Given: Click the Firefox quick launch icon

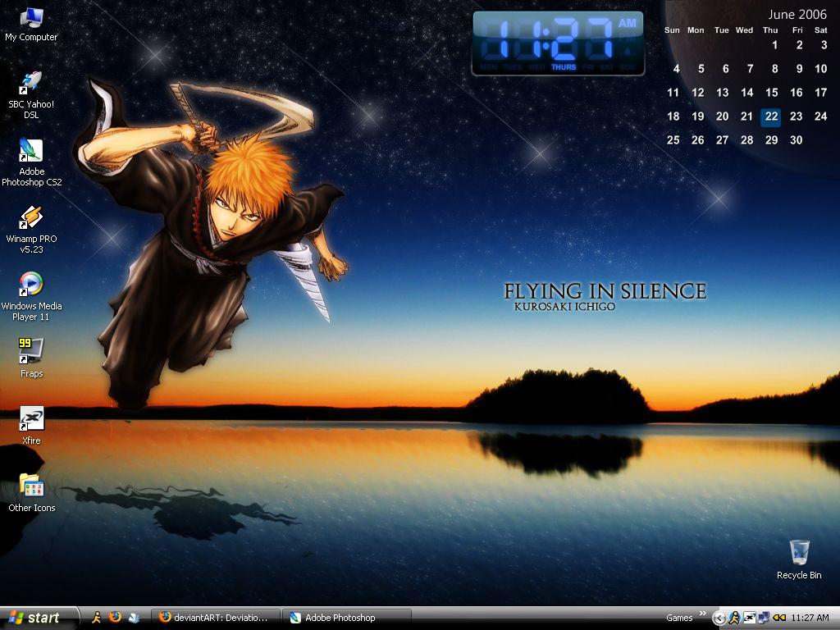Looking at the screenshot, I should pyautogui.click(x=115, y=618).
